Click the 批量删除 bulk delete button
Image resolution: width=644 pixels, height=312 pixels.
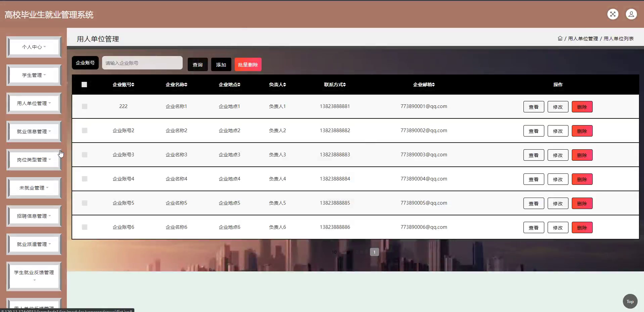248,64
